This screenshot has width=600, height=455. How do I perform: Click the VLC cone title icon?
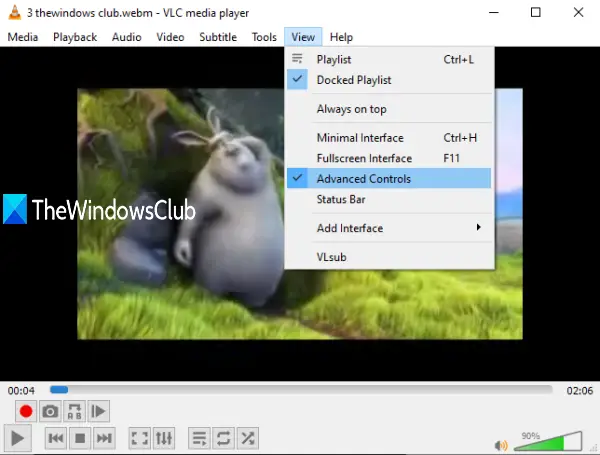tap(15, 13)
